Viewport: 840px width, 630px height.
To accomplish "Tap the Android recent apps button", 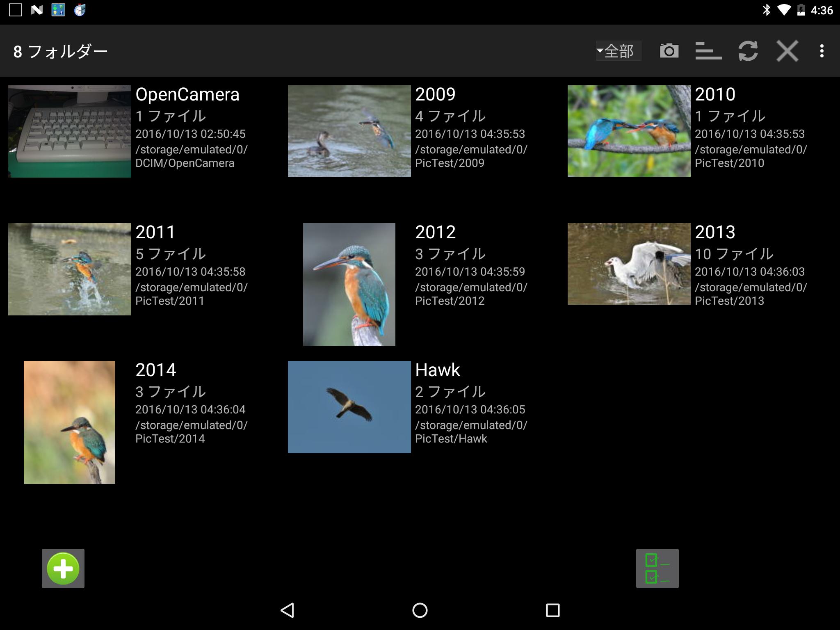I will (x=552, y=610).
